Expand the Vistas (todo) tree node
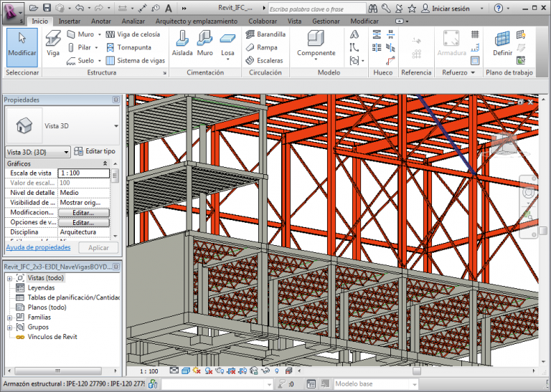Screen dimensions: 551x392 click(9, 278)
